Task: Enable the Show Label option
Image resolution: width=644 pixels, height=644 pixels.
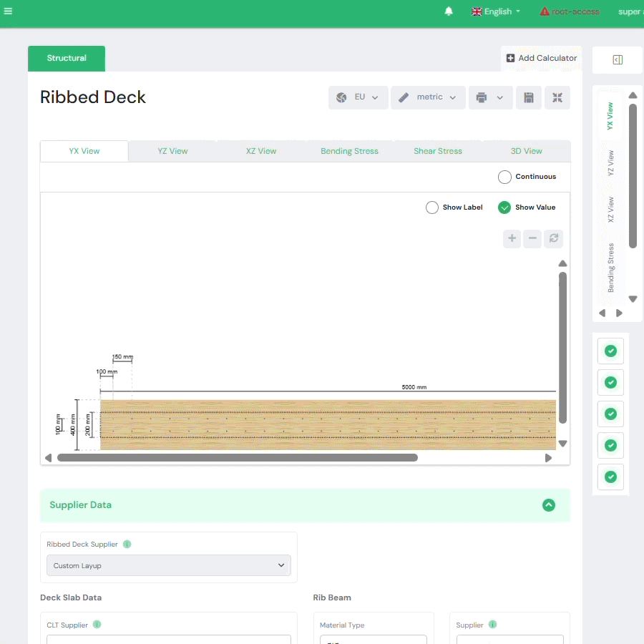Action: 432,208
